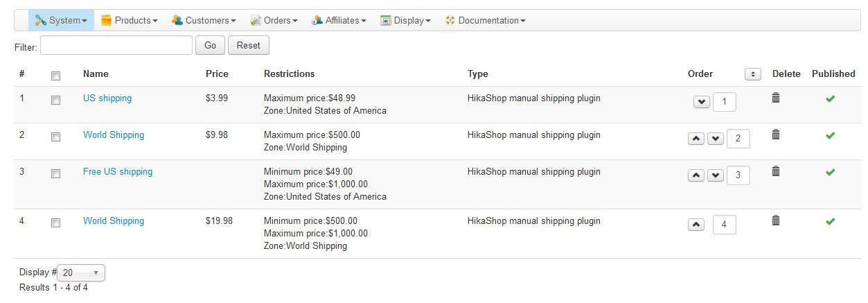Unpublish Free US shipping via green checkmark
This screenshot has width=868, height=303.
[x=831, y=172]
